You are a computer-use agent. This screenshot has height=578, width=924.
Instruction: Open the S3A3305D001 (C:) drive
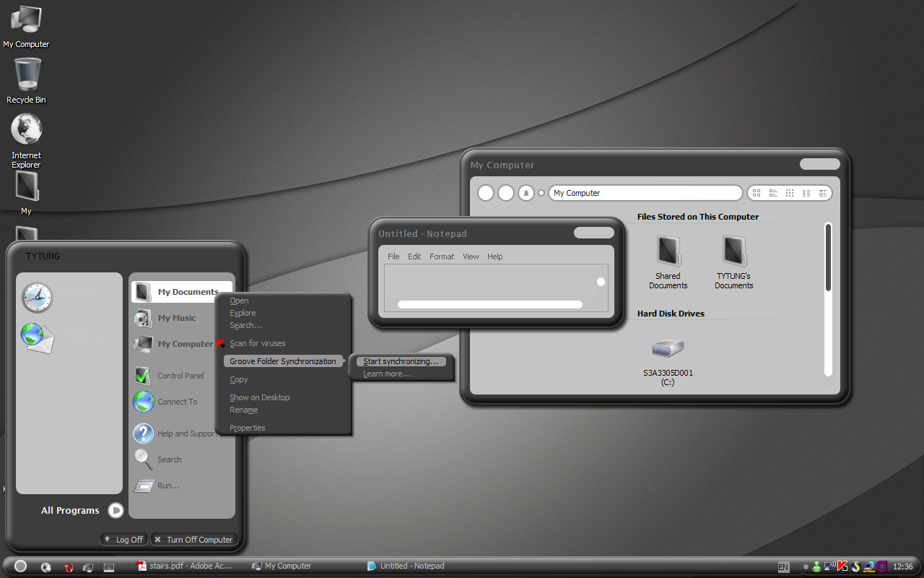pos(668,362)
